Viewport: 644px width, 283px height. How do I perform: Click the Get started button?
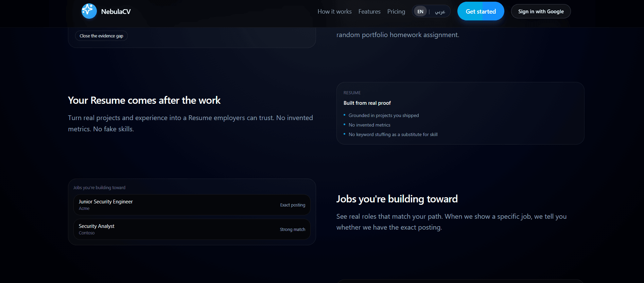481,11
